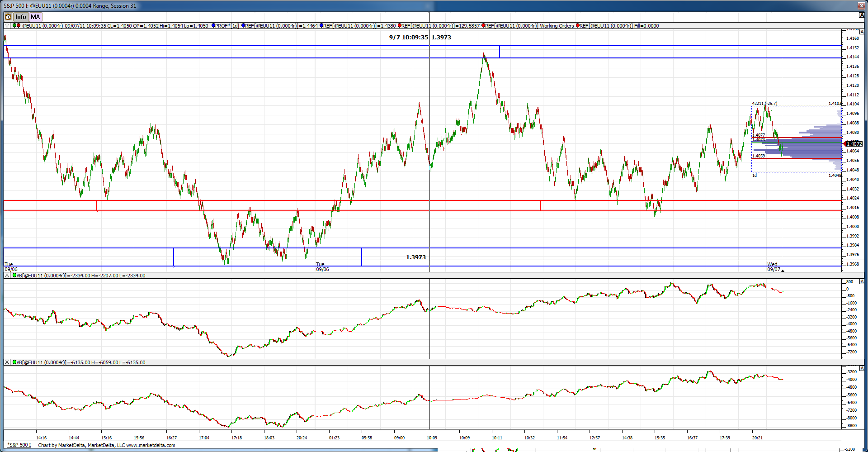Select the @EUU11 OHLC readout text in legend
868x452 pixels.
coord(115,26)
